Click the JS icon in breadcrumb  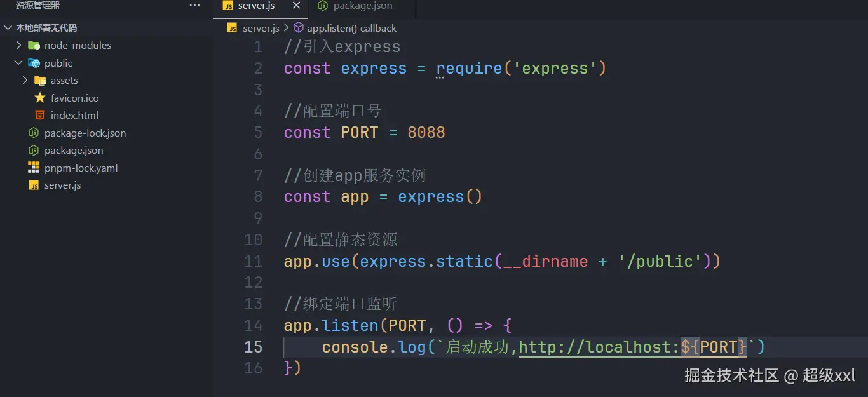coord(232,28)
